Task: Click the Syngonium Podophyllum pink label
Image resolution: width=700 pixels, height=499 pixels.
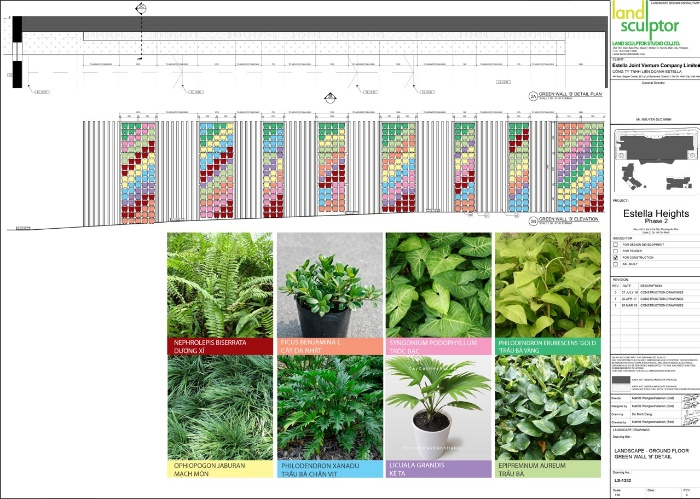Action: [437, 346]
